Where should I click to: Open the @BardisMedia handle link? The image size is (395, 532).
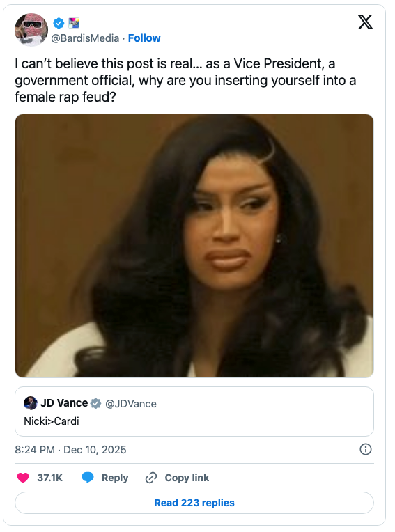point(85,38)
